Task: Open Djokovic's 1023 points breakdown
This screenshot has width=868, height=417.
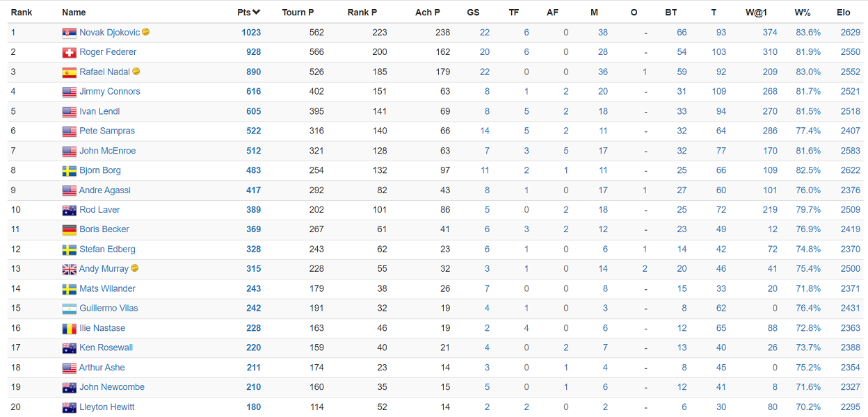Action: point(251,33)
